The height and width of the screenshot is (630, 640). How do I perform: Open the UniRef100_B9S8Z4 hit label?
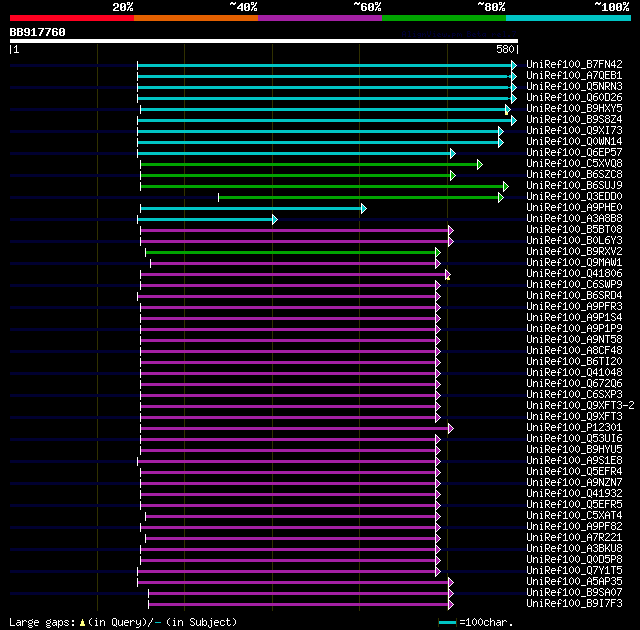click(x=574, y=119)
